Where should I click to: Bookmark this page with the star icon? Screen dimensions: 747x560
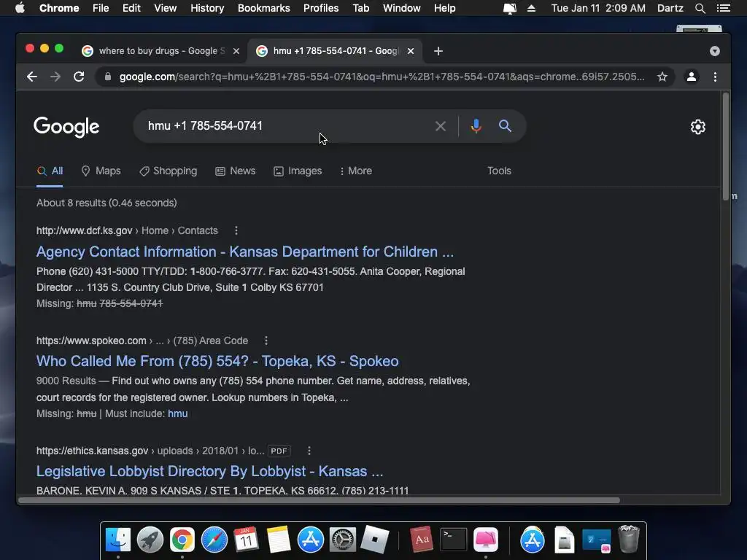point(662,77)
